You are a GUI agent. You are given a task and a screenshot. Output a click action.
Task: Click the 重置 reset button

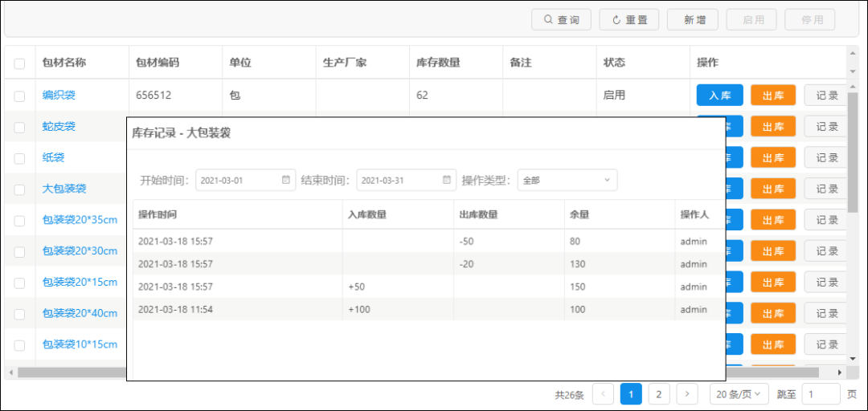(x=629, y=20)
